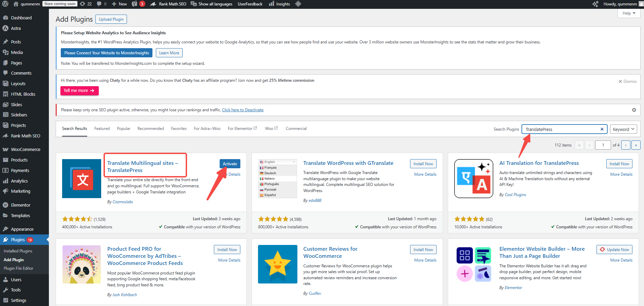Expand the Help dropdown panel
The image size is (644, 306).
(629, 13)
